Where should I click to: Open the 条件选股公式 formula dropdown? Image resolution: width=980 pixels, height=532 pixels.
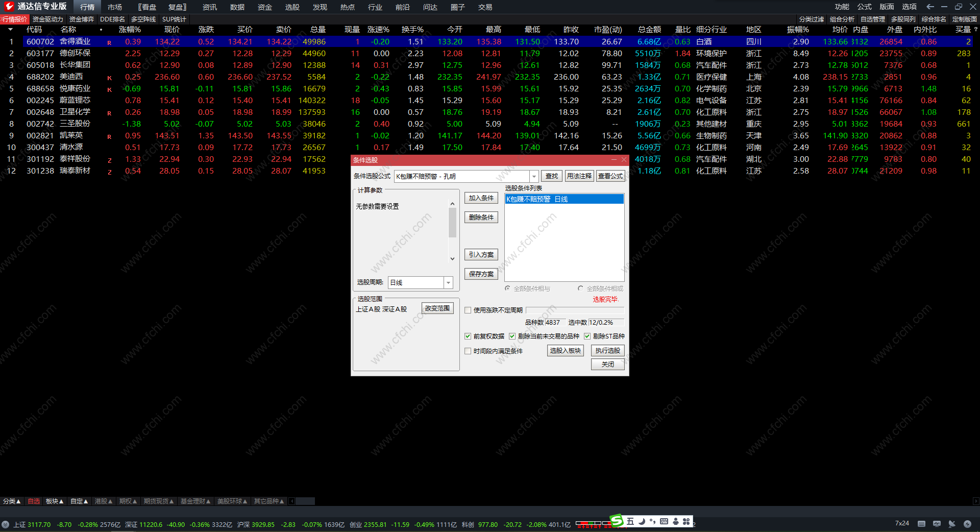[x=534, y=176]
